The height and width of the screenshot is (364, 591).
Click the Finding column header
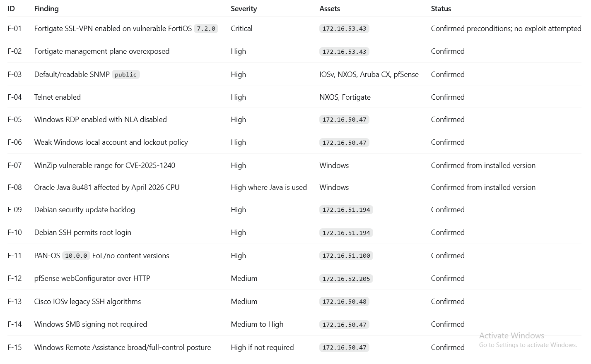point(46,9)
